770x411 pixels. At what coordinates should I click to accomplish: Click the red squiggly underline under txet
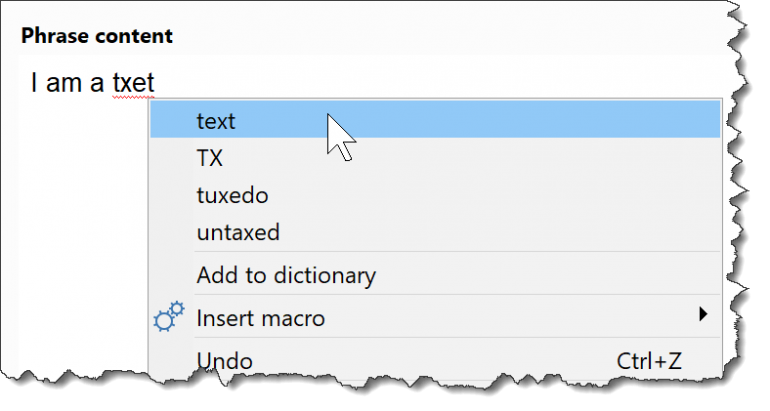[x=134, y=98]
